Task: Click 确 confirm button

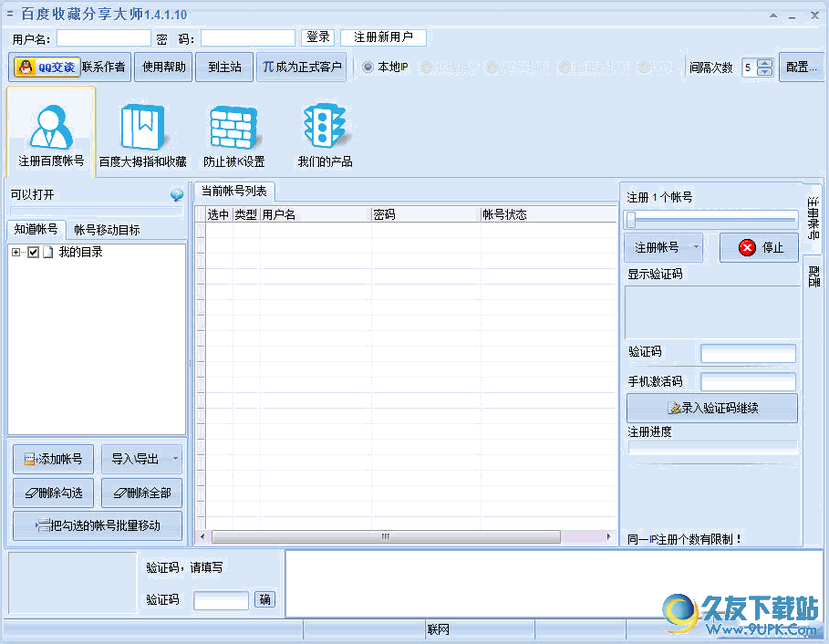Action: (264, 599)
